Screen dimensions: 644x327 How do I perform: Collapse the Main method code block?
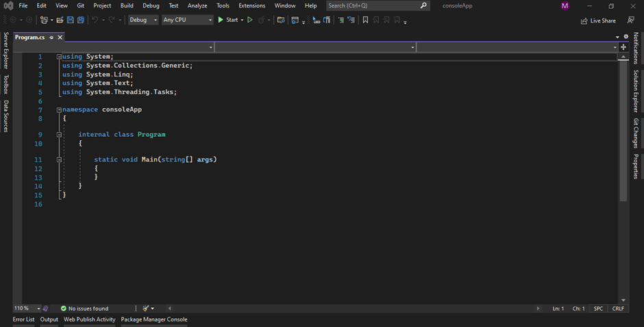pos(59,159)
